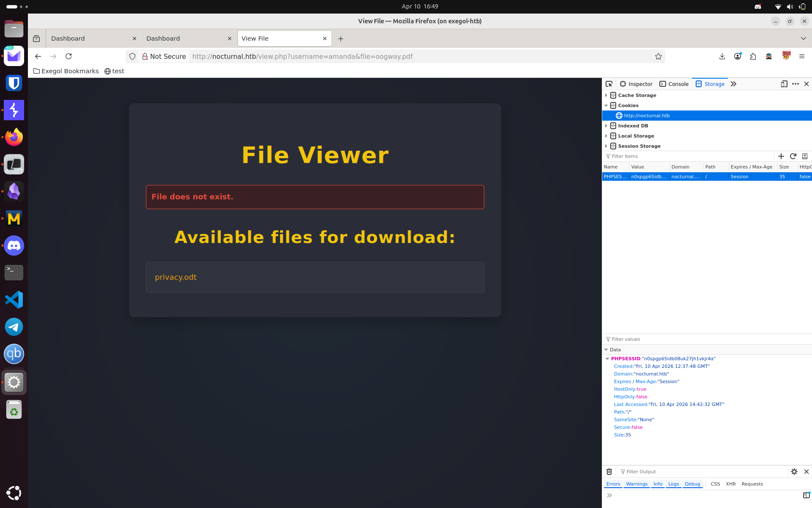Screen dimensions: 812x508
Task: Collapse the PHPSESSID data entry
Action: click(607, 359)
